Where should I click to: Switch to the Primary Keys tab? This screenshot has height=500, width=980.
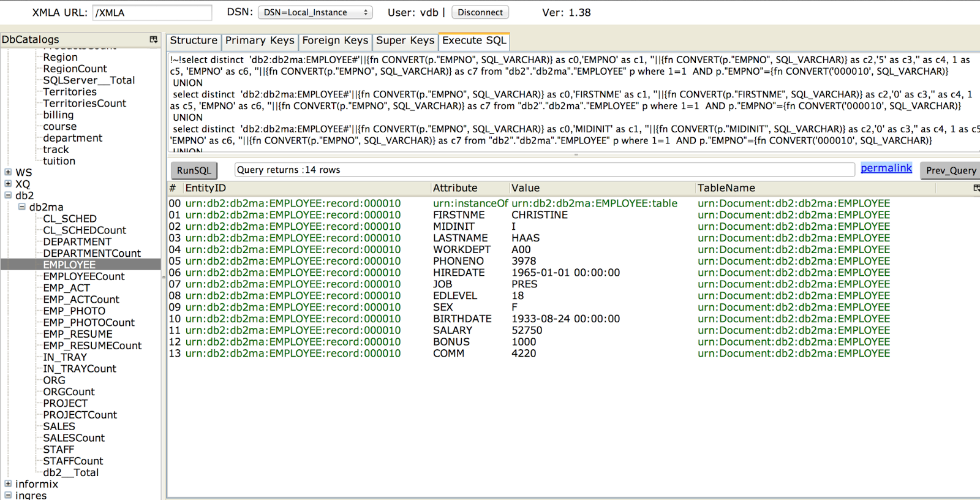point(260,40)
